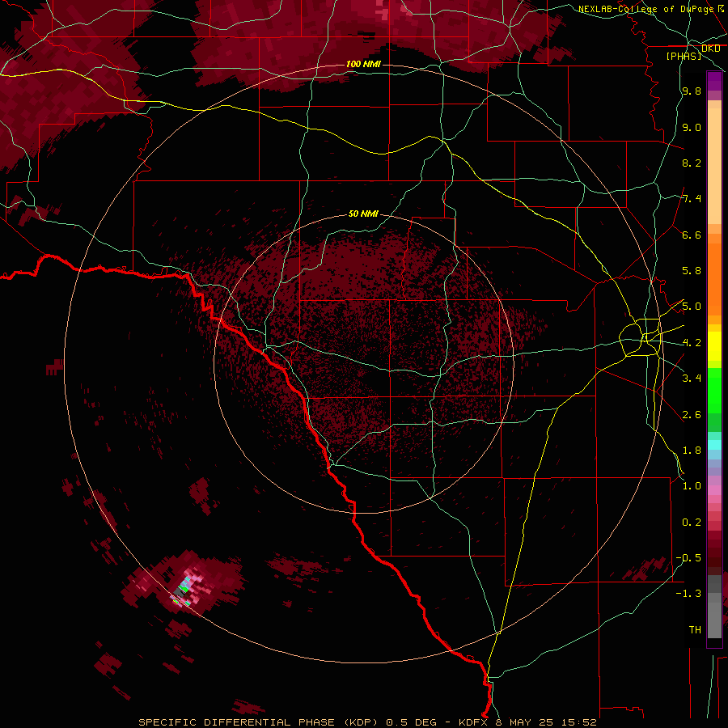The height and width of the screenshot is (728, 728).
Task: Click the 2.6 value on the color scale
Action: (x=692, y=415)
